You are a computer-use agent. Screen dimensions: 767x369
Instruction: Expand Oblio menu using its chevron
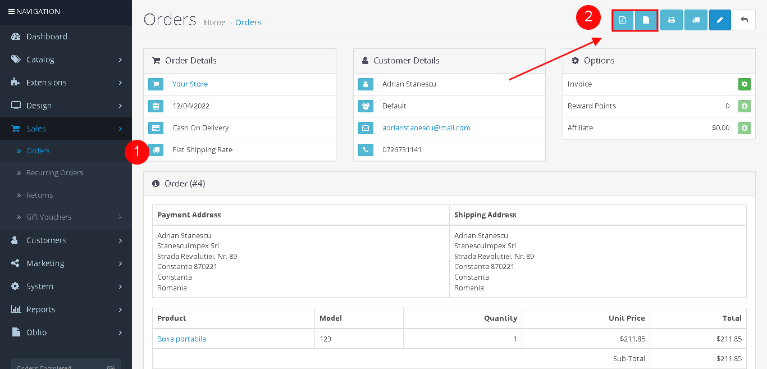[120, 333]
